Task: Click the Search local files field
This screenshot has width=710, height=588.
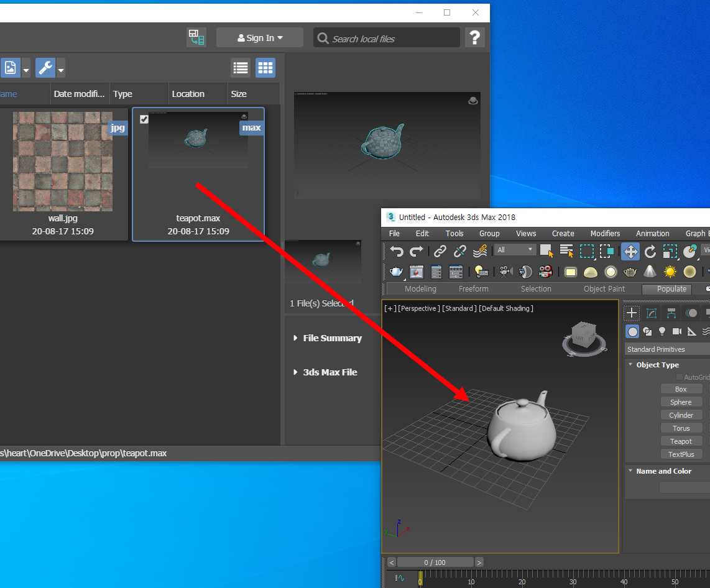Action: [387, 38]
